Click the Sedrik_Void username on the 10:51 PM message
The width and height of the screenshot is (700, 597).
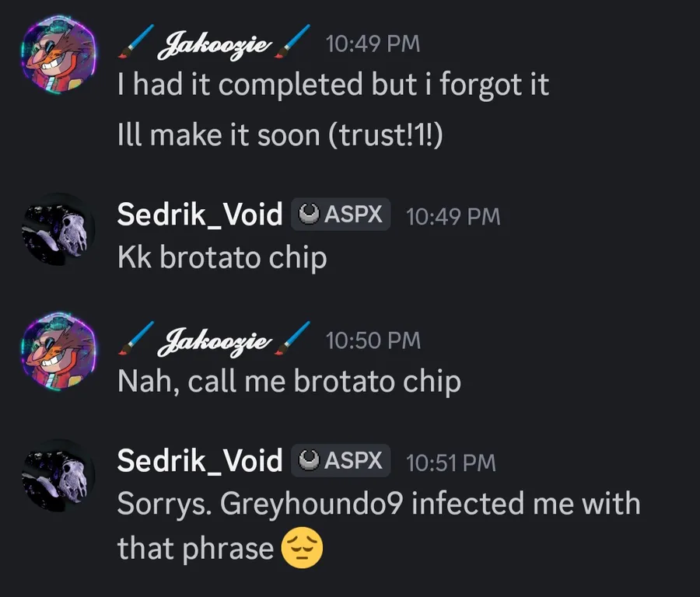199,460
